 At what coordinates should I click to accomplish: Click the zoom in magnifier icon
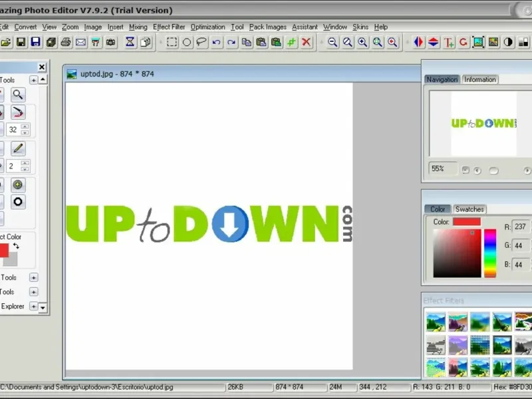[362, 43]
